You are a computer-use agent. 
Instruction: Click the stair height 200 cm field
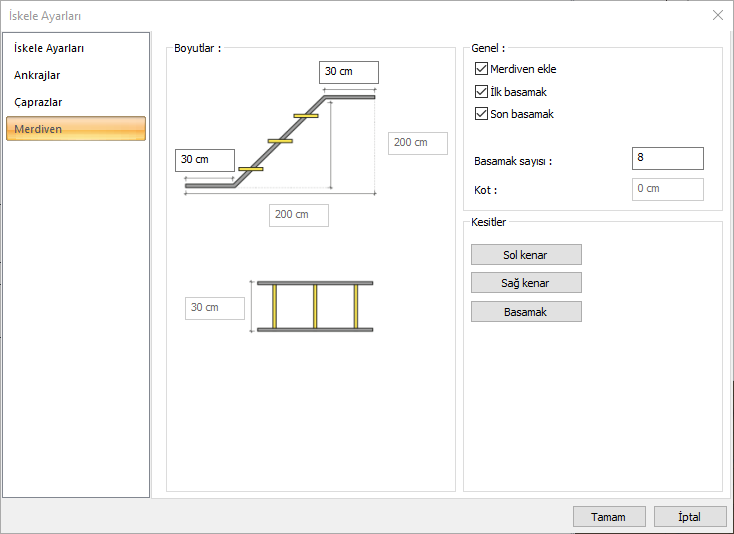pyautogui.click(x=418, y=143)
